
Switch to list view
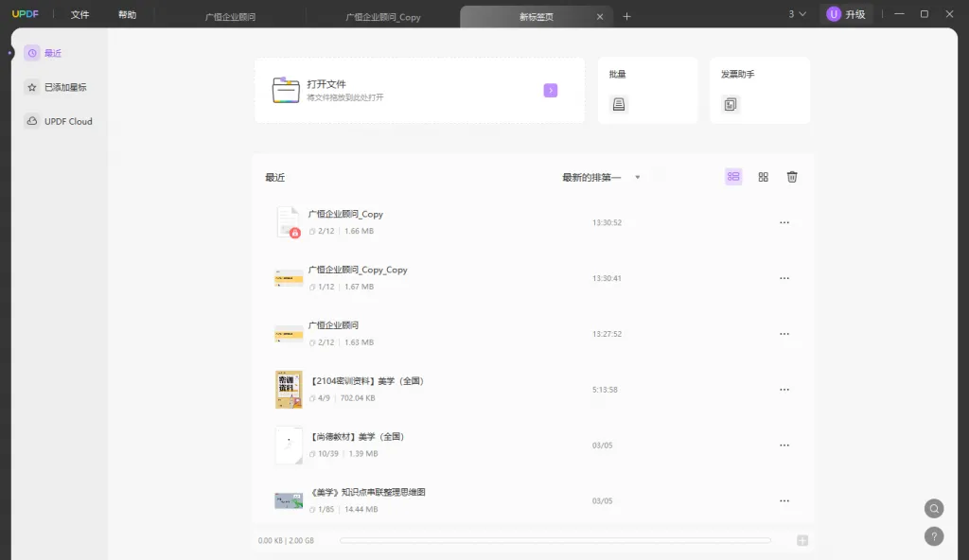tap(733, 177)
